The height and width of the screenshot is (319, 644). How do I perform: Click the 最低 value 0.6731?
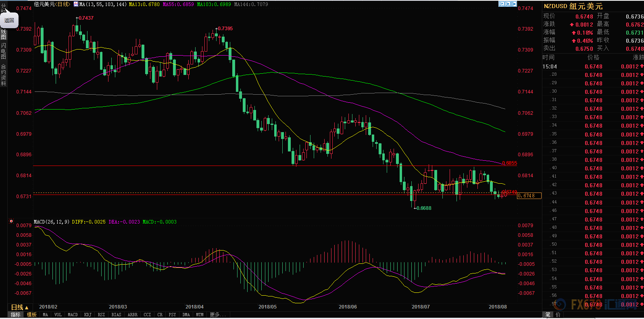635,33
